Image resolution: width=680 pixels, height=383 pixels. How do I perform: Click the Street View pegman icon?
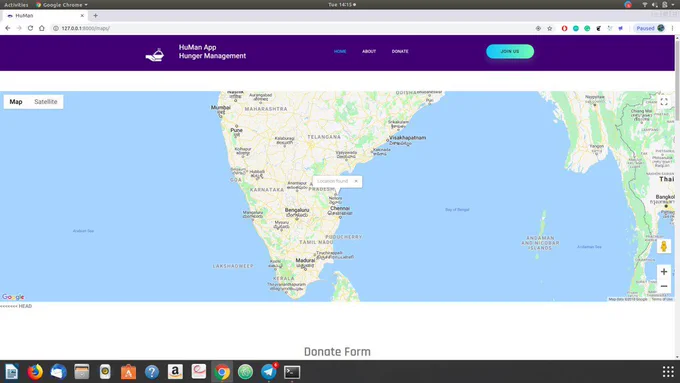click(664, 246)
